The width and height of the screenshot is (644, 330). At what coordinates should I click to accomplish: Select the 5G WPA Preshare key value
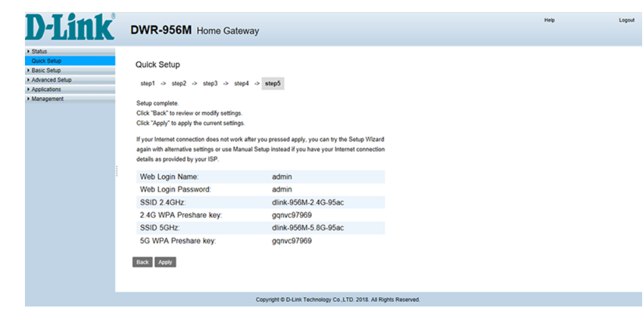pos(292,241)
